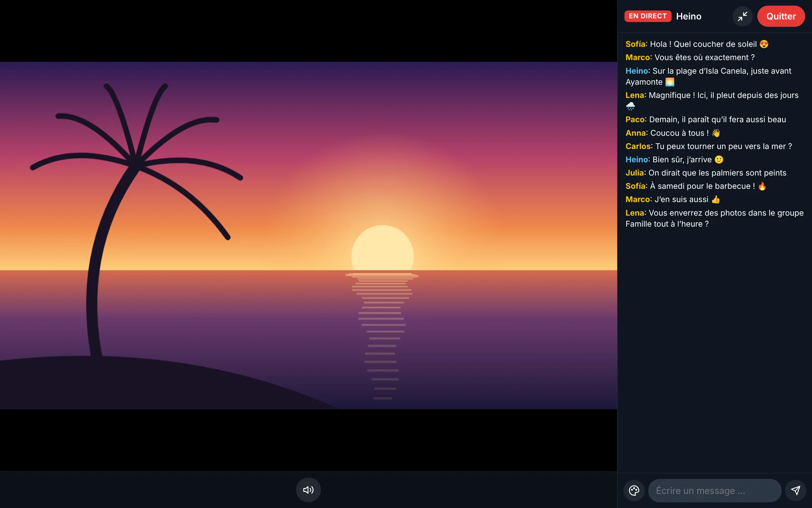Viewport: 812px width, 508px height.
Task: Select Lena's message about Famille group photos
Action: tap(715, 219)
